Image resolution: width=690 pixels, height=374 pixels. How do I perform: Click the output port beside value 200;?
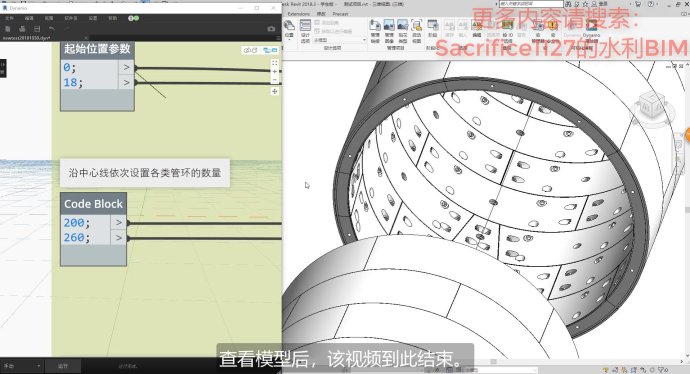(118, 223)
